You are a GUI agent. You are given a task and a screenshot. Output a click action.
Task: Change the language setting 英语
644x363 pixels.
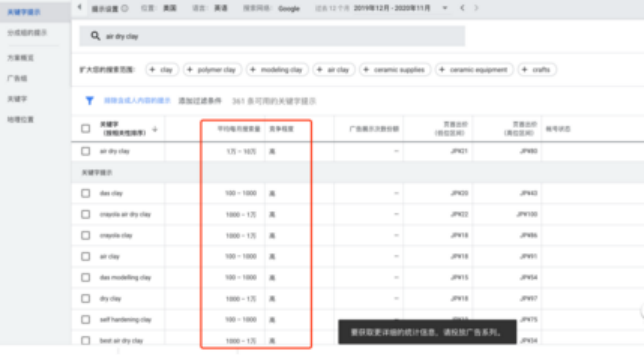tap(221, 8)
